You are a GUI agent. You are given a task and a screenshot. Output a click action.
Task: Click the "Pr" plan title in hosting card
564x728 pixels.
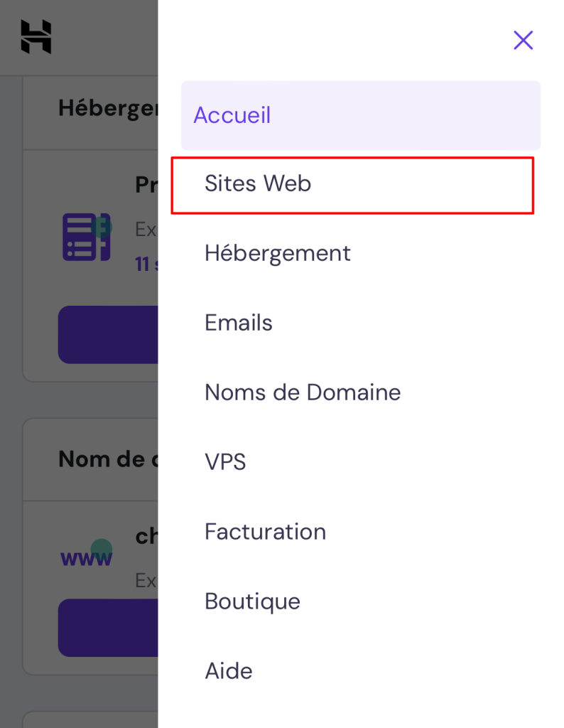click(146, 186)
